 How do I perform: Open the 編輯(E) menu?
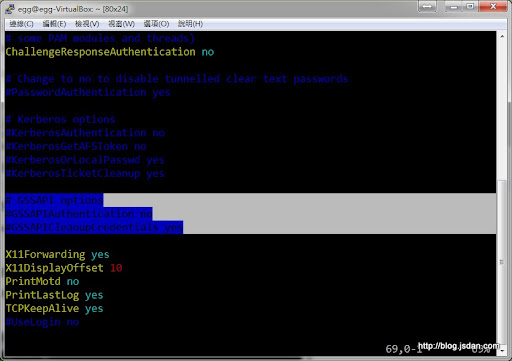tap(54, 24)
